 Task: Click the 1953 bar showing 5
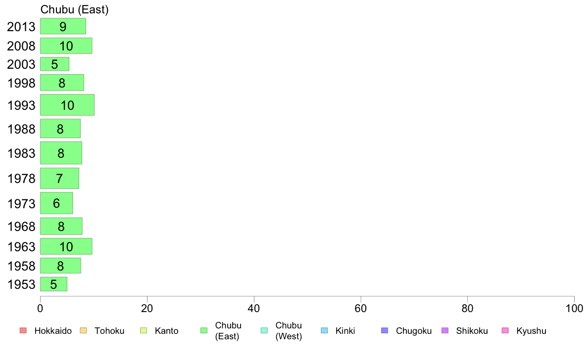tap(53, 284)
